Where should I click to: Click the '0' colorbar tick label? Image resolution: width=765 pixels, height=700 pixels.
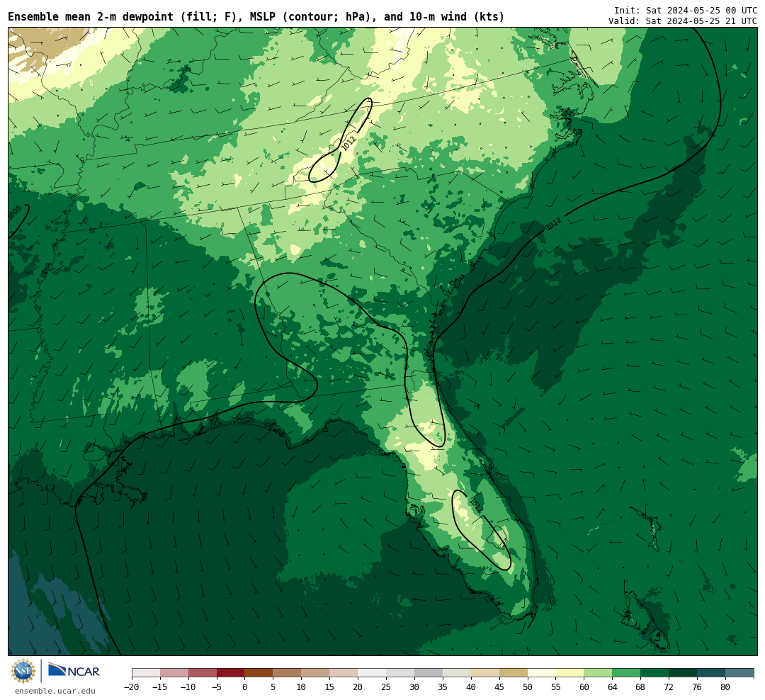coord(245,687)
